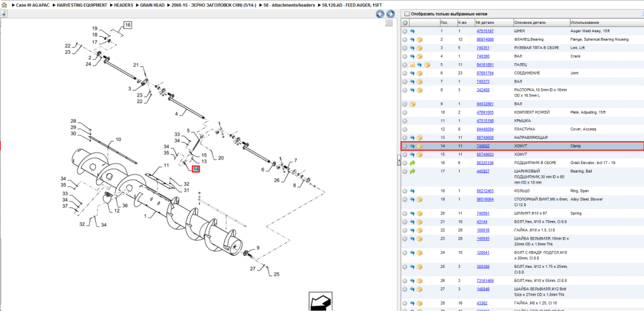The image size is (644, 311).
Task: Sort by 'Поз.' column header
Action: 448,23
